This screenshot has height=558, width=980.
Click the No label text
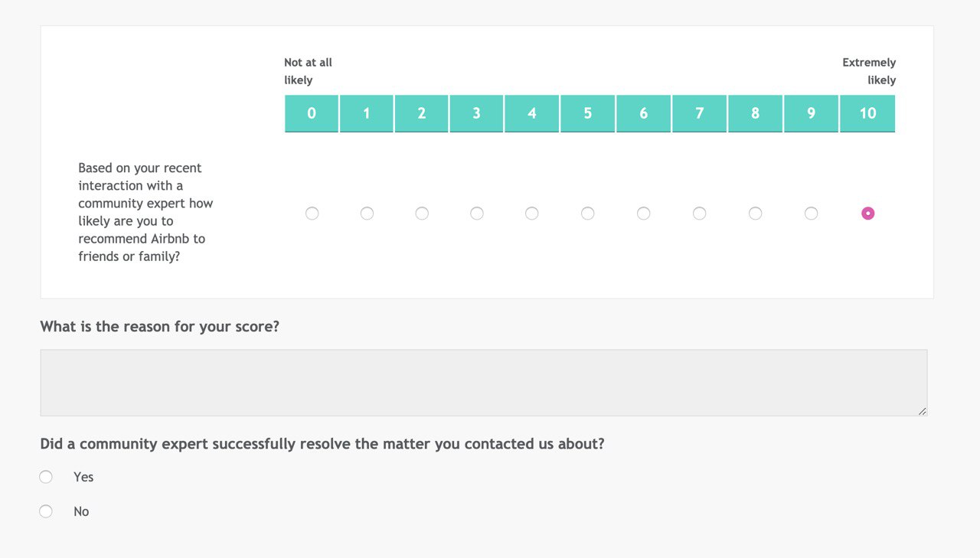(x=81, y=511)
